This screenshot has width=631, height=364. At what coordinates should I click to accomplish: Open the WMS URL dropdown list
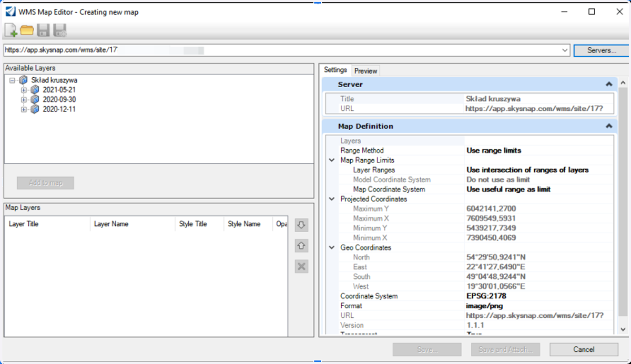(565, 50)
